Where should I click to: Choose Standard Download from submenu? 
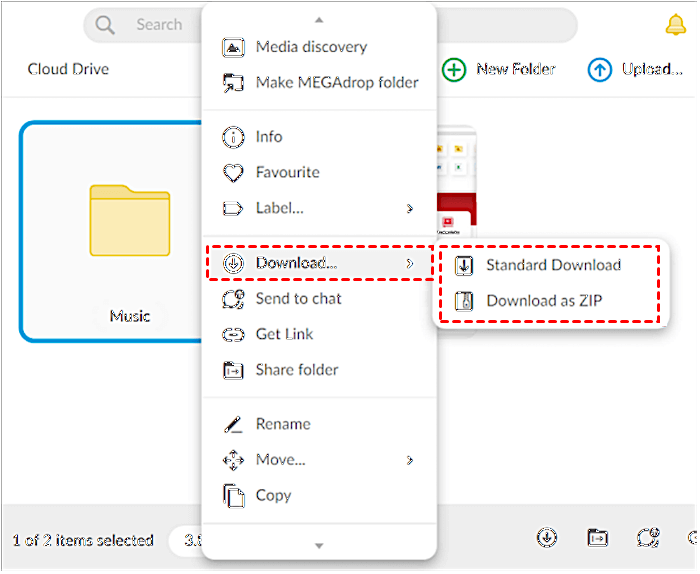550,265
